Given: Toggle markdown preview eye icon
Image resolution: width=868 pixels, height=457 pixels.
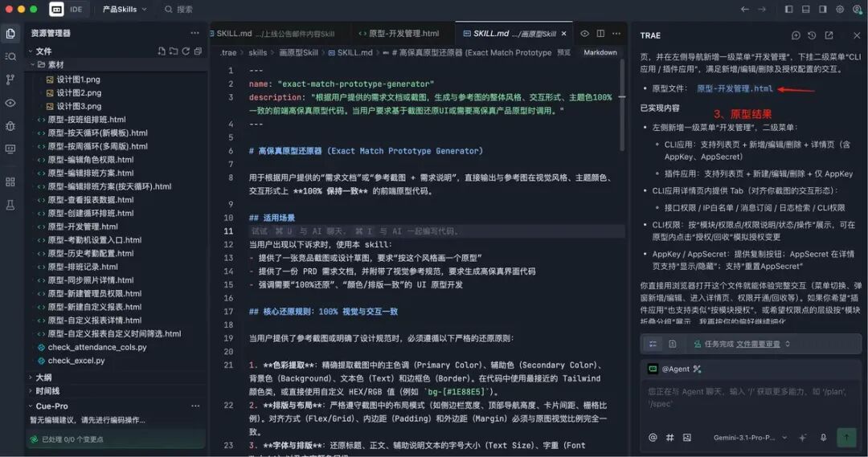Looking at the screenshot, I should (x=584, y=34).
